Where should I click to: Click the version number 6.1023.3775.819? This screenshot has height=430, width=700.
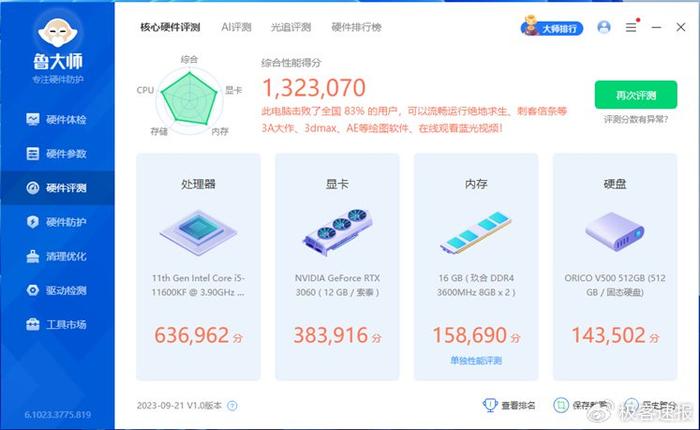pos(58,414)
